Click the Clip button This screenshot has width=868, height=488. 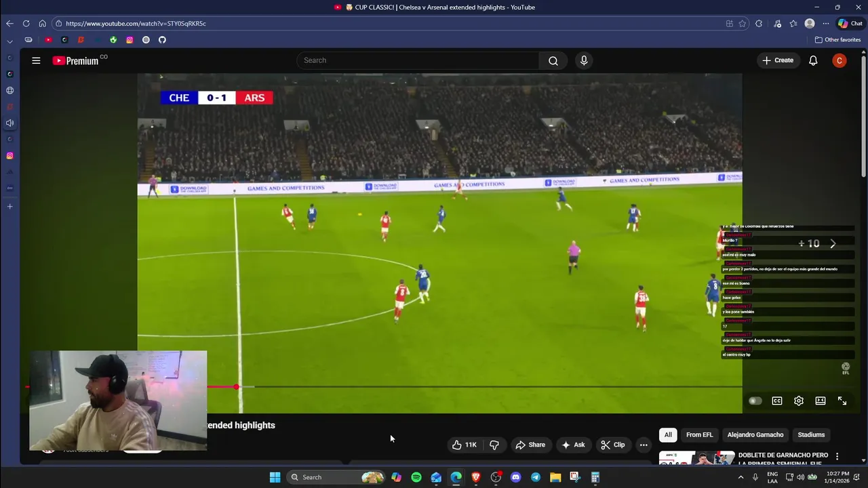pyautogui.click(x=613, y=445)
